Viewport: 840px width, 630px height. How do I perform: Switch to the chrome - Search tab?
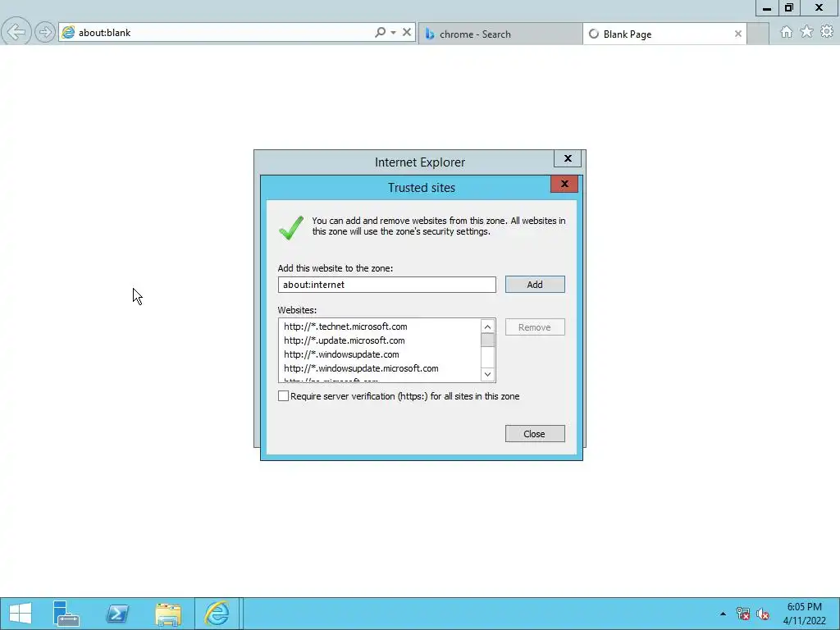[500, 34]
